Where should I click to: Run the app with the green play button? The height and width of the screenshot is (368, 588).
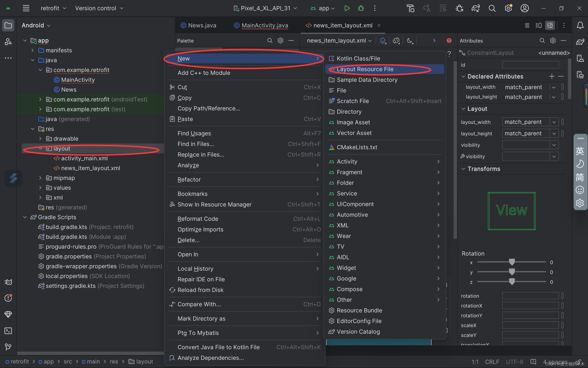[x=347, y=8]
